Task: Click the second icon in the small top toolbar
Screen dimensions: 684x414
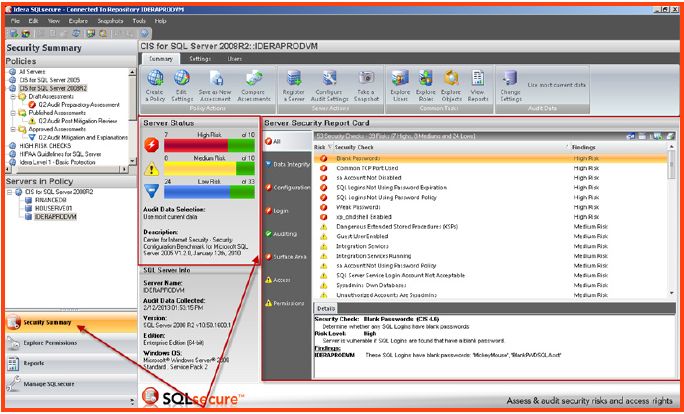Action: pyautogui.click(x=26, y=33)
